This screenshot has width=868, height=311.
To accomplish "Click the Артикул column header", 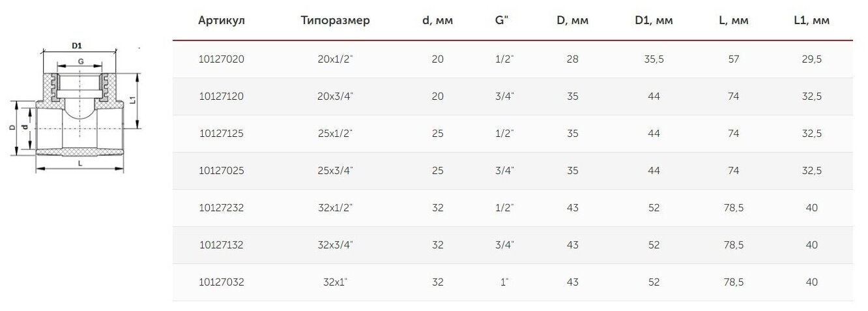I will 221,21.
